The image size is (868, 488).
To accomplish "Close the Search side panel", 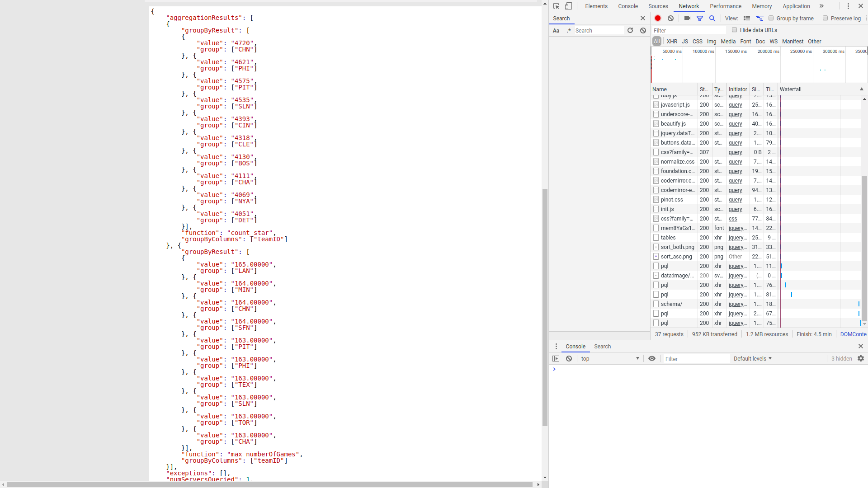I will coord(643,18).
